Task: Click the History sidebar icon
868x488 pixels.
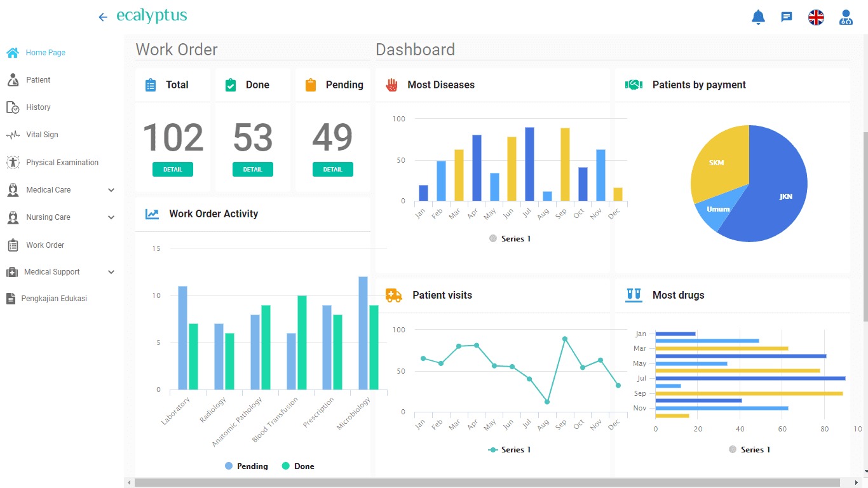Action: 13,107
